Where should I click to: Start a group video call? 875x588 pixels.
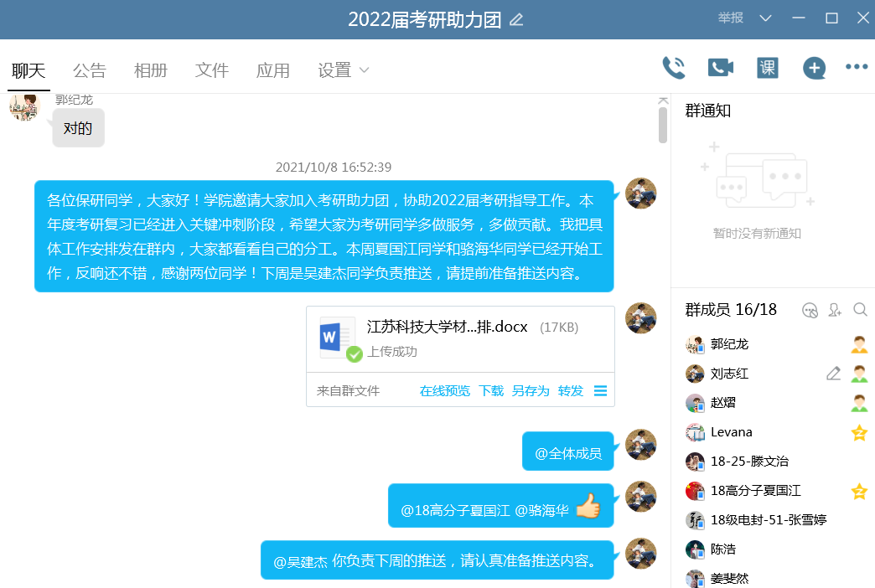tap(720, 68)
